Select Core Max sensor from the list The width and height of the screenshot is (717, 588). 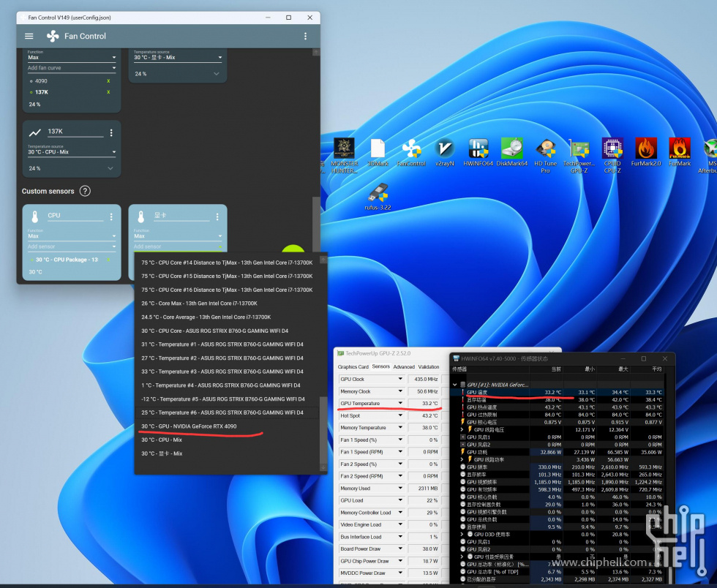[199, 304]
